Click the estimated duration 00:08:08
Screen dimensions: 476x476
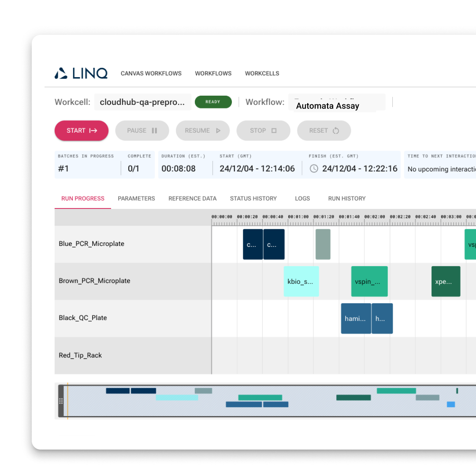[x=178, y=168]
